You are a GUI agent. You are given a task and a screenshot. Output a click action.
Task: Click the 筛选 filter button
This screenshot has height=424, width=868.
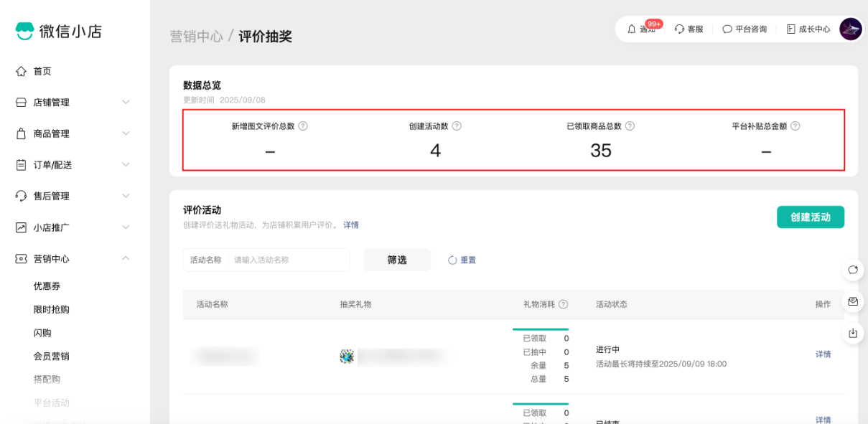click(x=397, y=260)
